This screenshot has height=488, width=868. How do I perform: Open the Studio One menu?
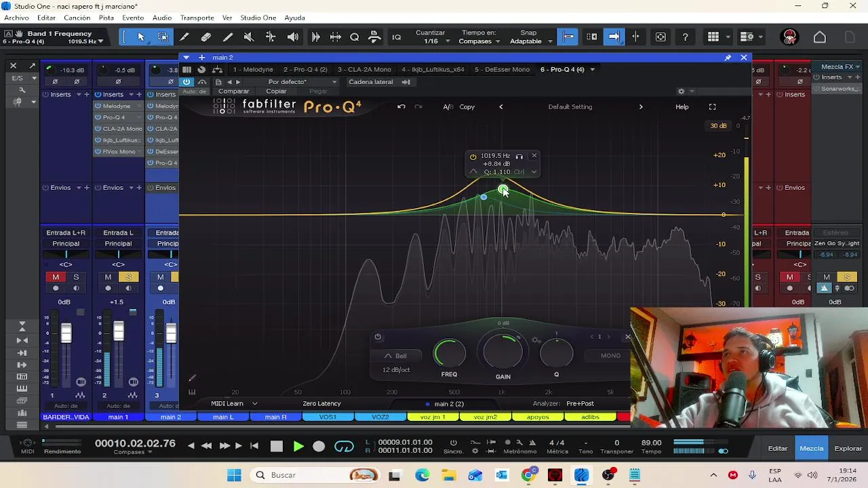pos(258,18)
